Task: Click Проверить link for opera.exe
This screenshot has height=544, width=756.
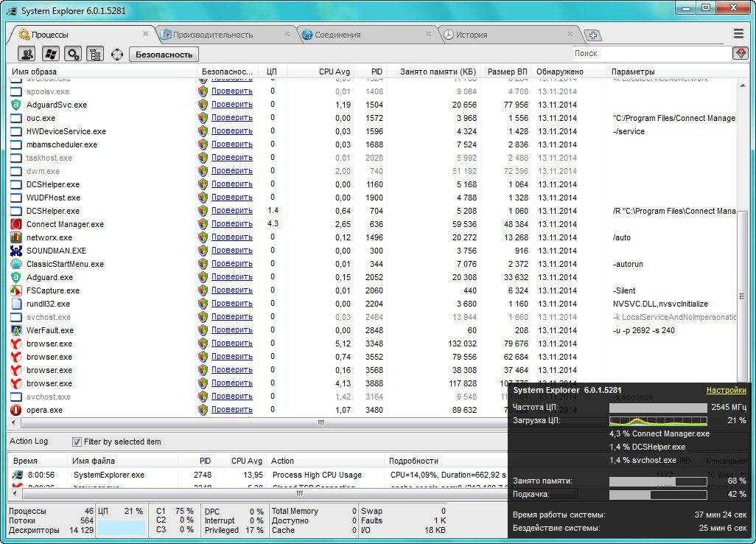Action: (x=232, y=409)
